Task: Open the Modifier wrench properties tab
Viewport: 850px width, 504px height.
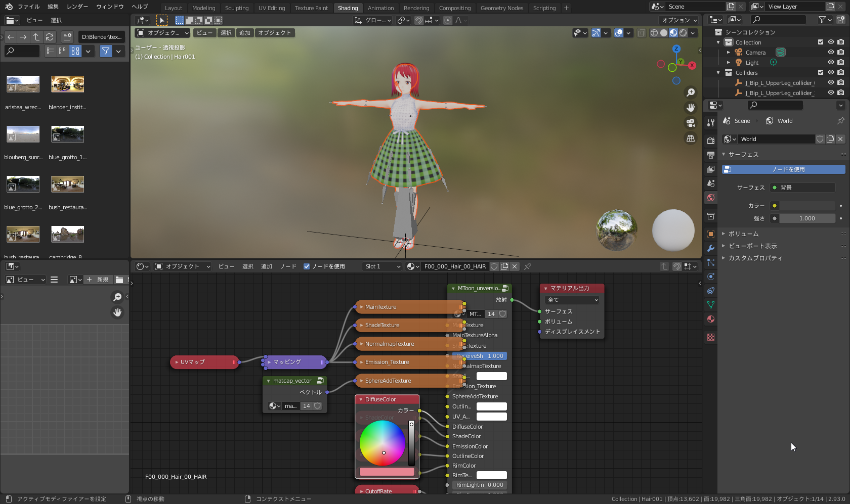Action: pyautogui.click(x=711, y=248)
